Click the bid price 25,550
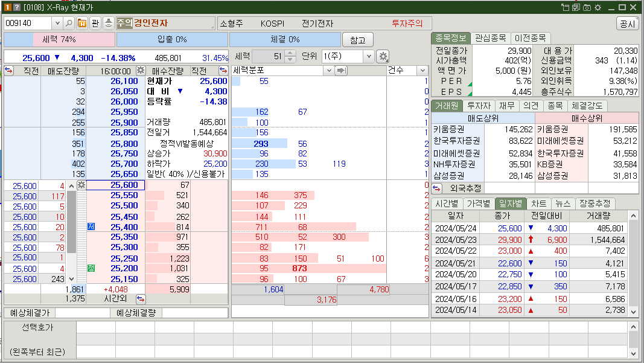 click(x=124, y=195)
